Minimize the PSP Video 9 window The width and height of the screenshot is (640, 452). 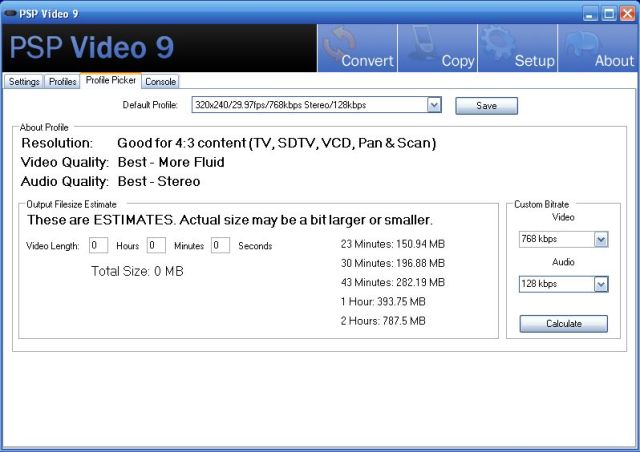[591, 13]
